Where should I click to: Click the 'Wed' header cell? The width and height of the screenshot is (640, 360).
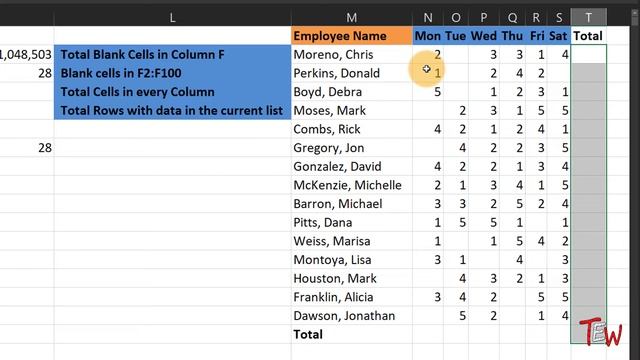pos(484,36)
